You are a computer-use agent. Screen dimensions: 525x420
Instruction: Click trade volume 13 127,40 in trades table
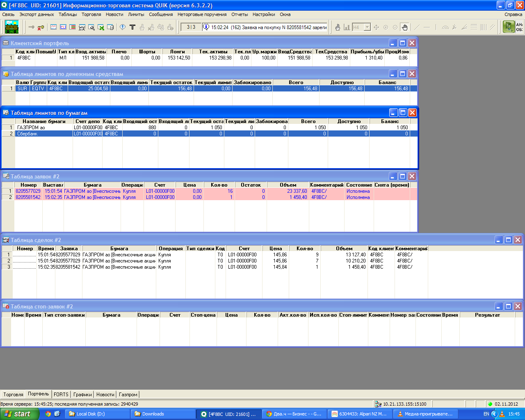pos(355,255)
